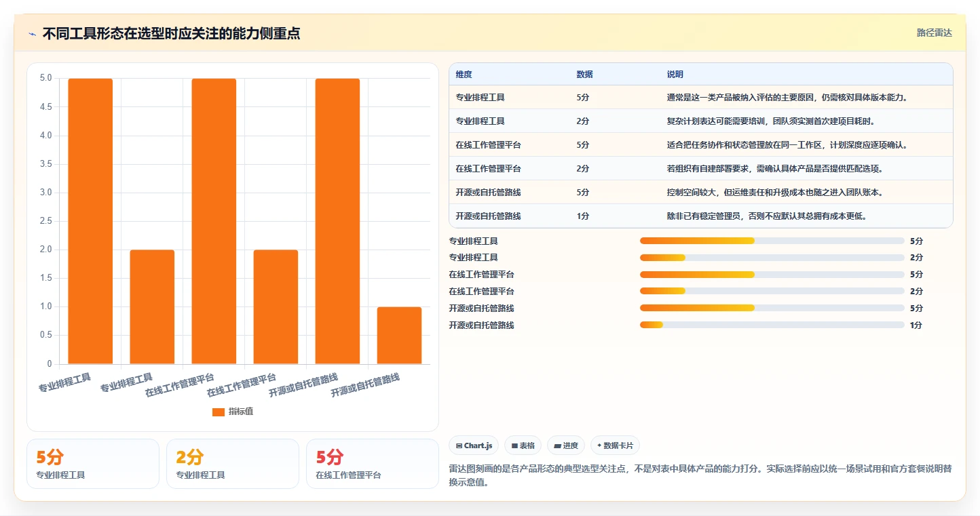Click the 开源或自托管路线 5分 progress bar

[772, 309]
